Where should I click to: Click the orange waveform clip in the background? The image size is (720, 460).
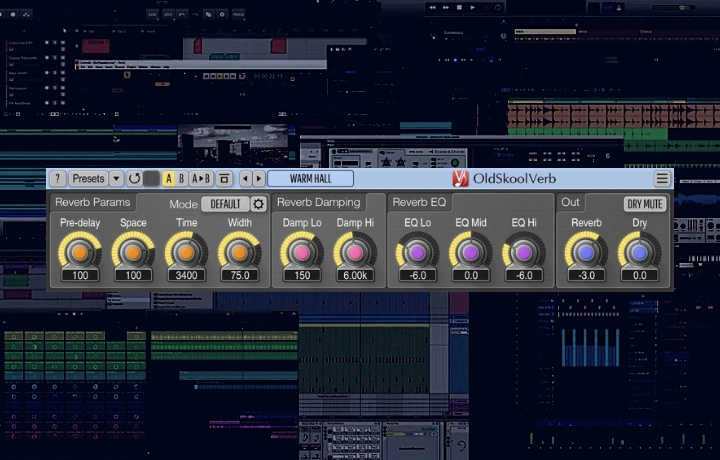click(x=613, y=116)
